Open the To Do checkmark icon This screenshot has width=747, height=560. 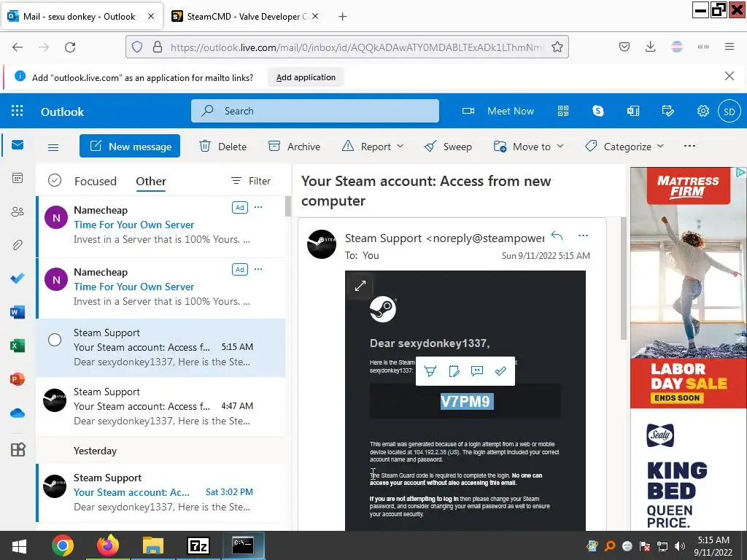[18, 278]
